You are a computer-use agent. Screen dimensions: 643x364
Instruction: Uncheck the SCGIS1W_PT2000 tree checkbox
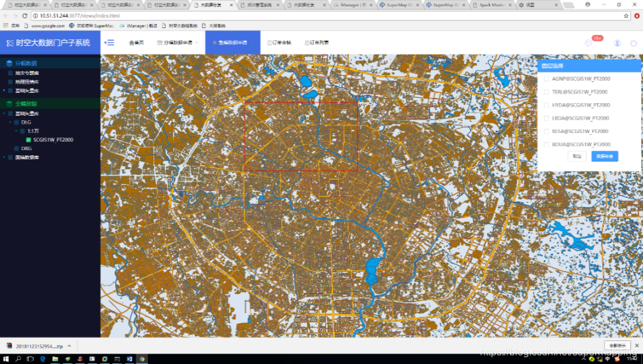tap(28, 140)
